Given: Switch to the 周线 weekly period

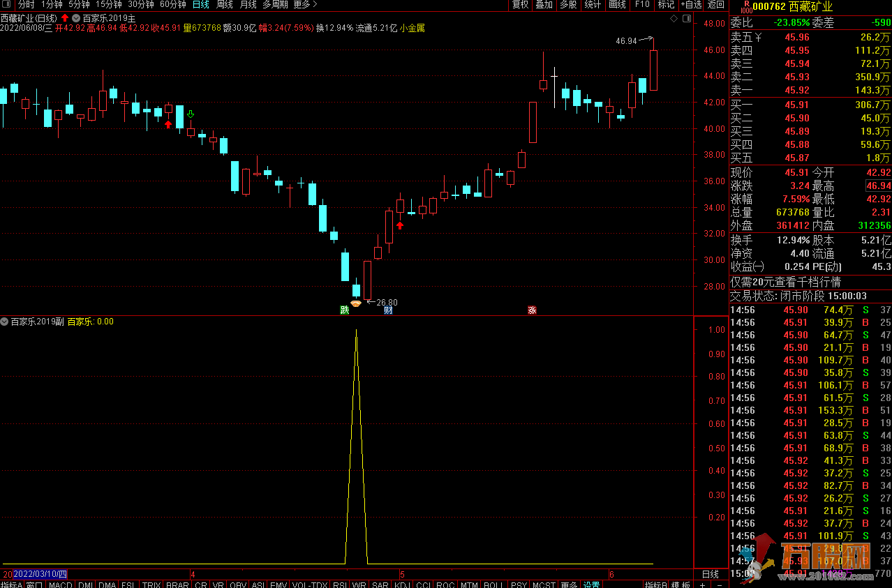Looking at the screenshot, I should coord(224,5).
